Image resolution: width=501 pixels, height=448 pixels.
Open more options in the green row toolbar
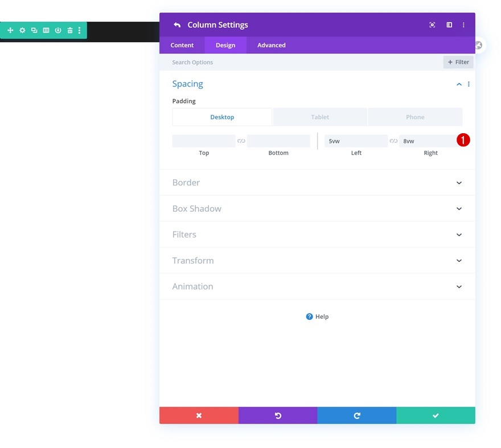point(79,30)
